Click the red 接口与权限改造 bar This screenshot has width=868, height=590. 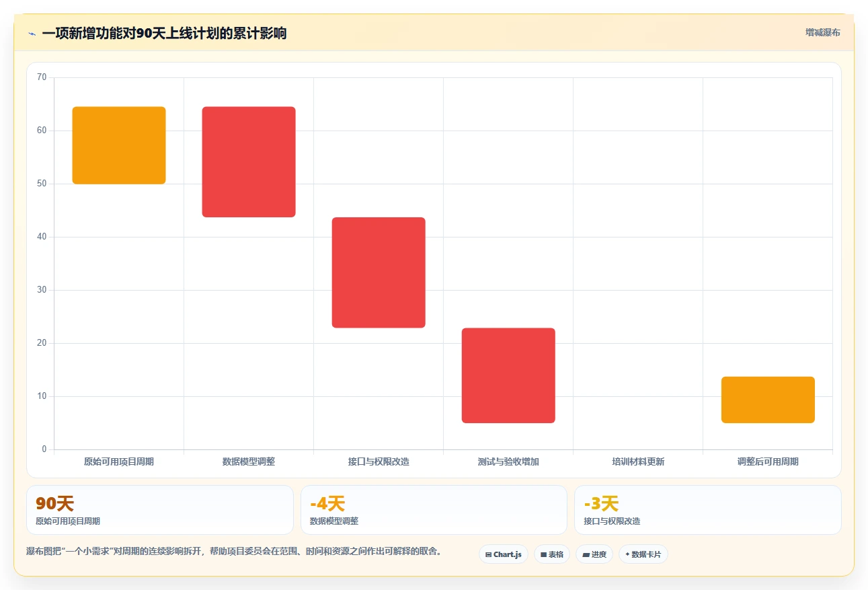point(379,272)
